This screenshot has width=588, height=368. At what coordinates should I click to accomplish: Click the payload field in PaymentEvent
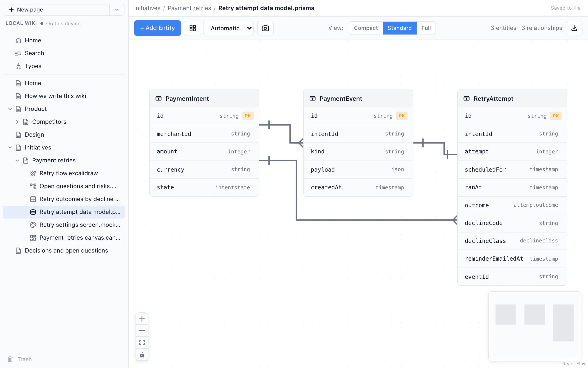pos(358,170)
